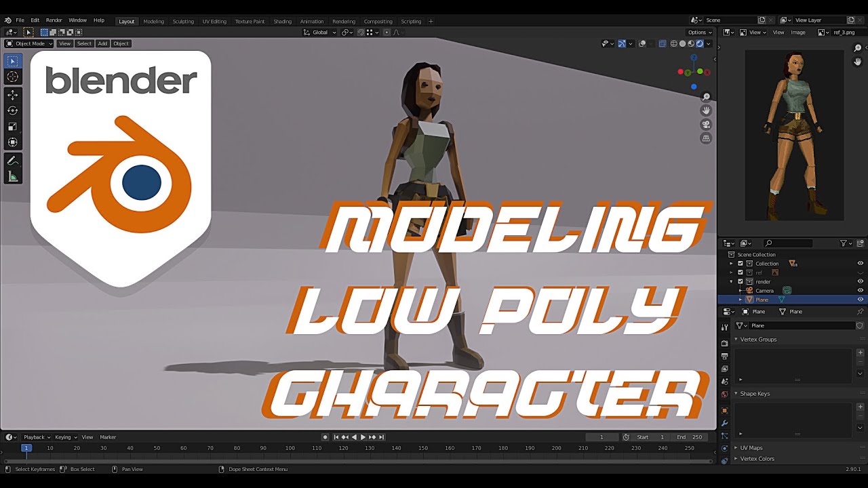This screenshot has height=488, width=868.
Task: Click the image editor zoom magnifier icon
Action: pyautogui.click(x=858, y=48)
